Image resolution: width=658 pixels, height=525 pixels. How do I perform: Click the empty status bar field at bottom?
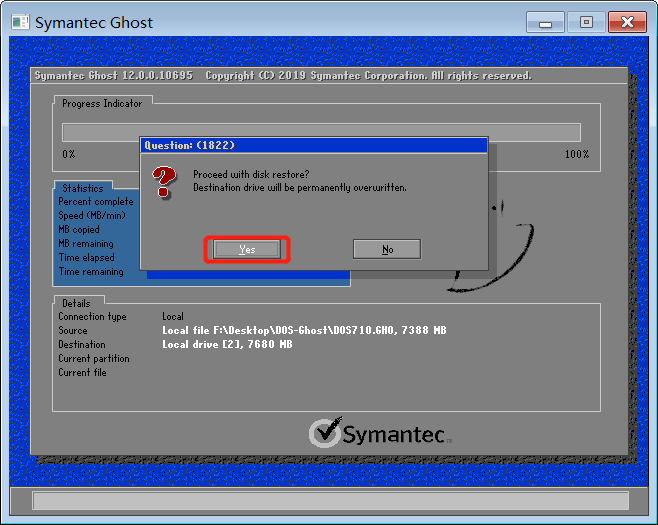pos(330,501)
